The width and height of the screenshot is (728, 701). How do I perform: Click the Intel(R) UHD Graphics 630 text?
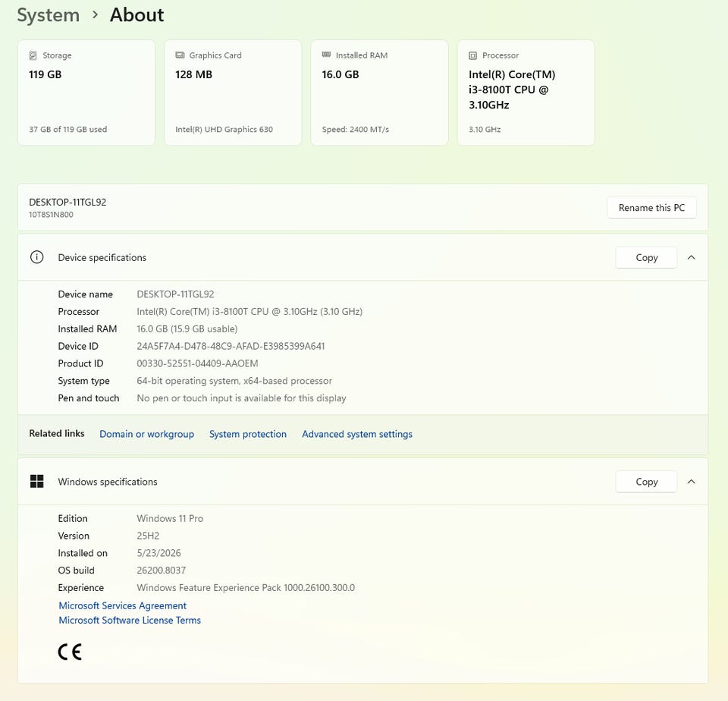click(x=224, y=129)
